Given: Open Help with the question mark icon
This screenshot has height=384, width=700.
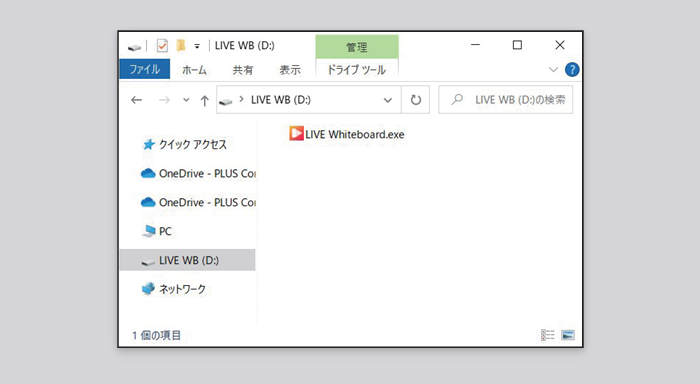Looking at the screenshot, I should tap(572, 70).
